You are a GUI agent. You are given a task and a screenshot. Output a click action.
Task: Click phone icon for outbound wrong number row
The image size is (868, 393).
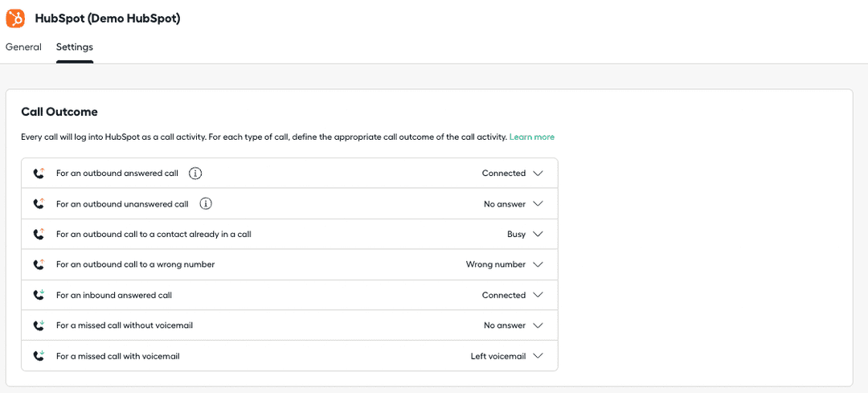[x=39, y=264]
